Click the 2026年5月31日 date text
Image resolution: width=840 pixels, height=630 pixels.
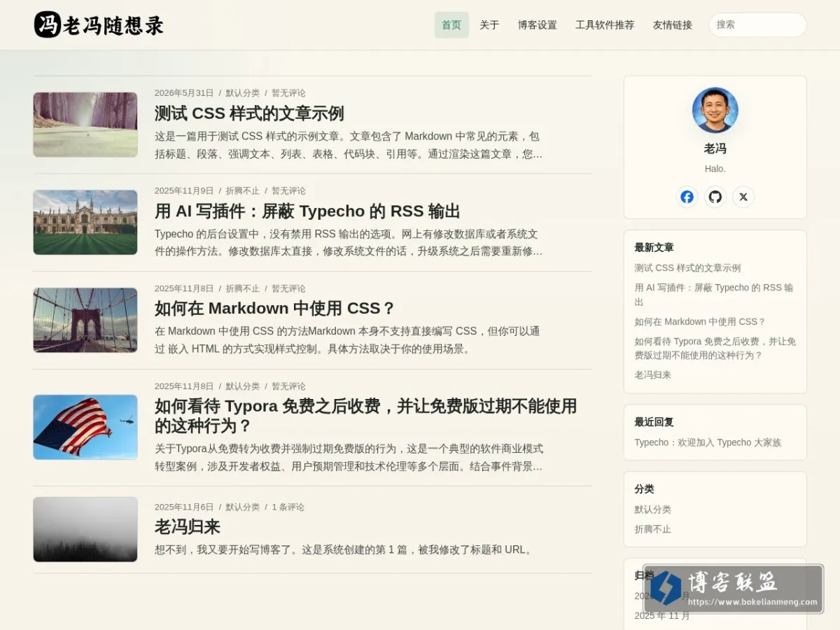[184, 93]
